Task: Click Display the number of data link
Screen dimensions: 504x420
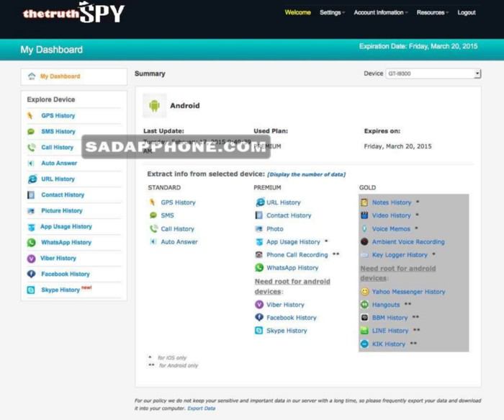Action: point(306,174)
